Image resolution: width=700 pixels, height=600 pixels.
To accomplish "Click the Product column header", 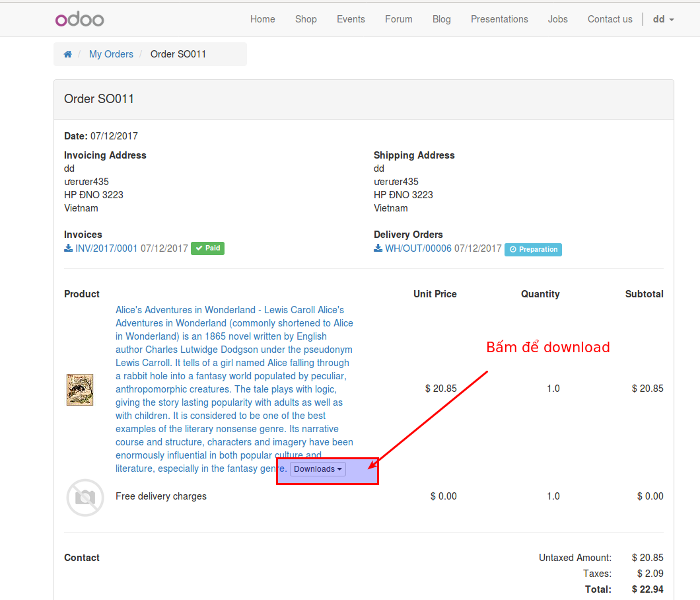I will click(82, 294).
